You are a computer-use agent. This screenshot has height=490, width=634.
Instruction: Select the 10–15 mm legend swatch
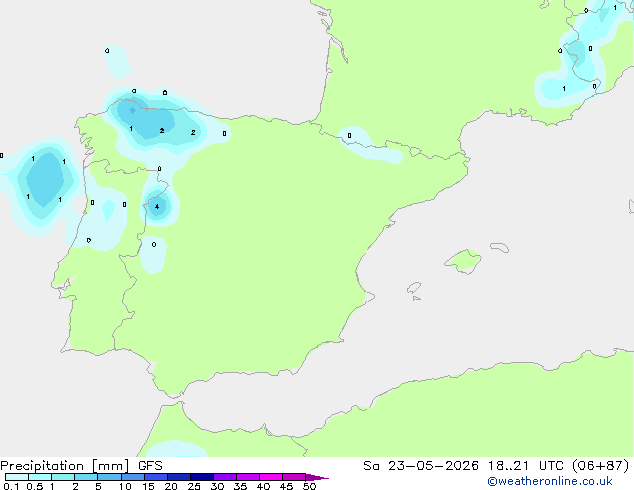pyautogui.click(x=133, y=477)
